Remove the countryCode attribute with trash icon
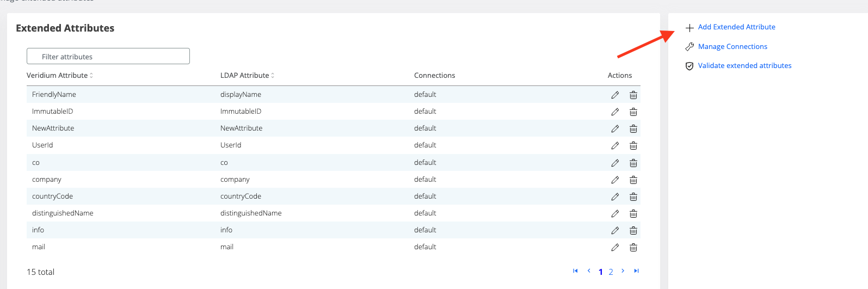Viewport: 868px width, 289px height. tap(633, 196)
